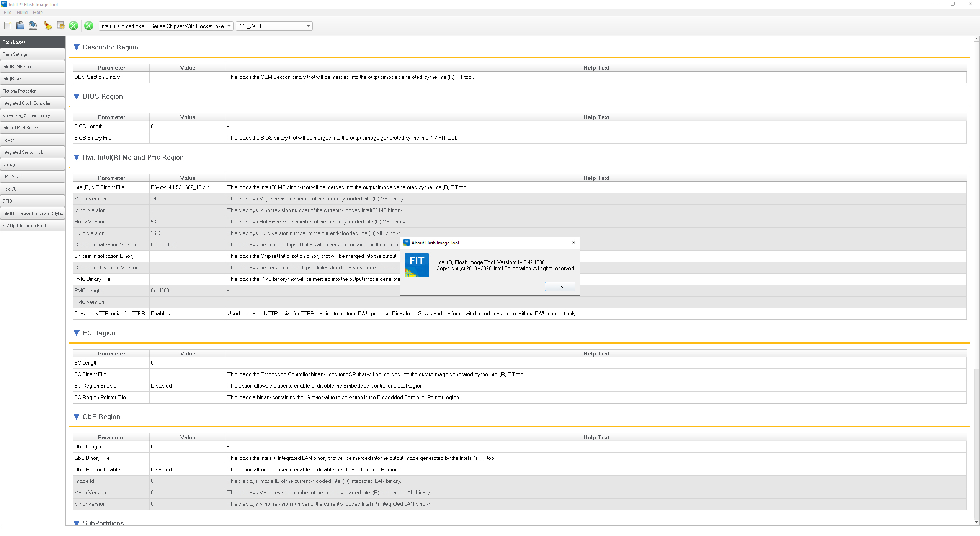Collapse the EC Region section
This screenshot has height=536, width=980.
(x=77, y=333)
